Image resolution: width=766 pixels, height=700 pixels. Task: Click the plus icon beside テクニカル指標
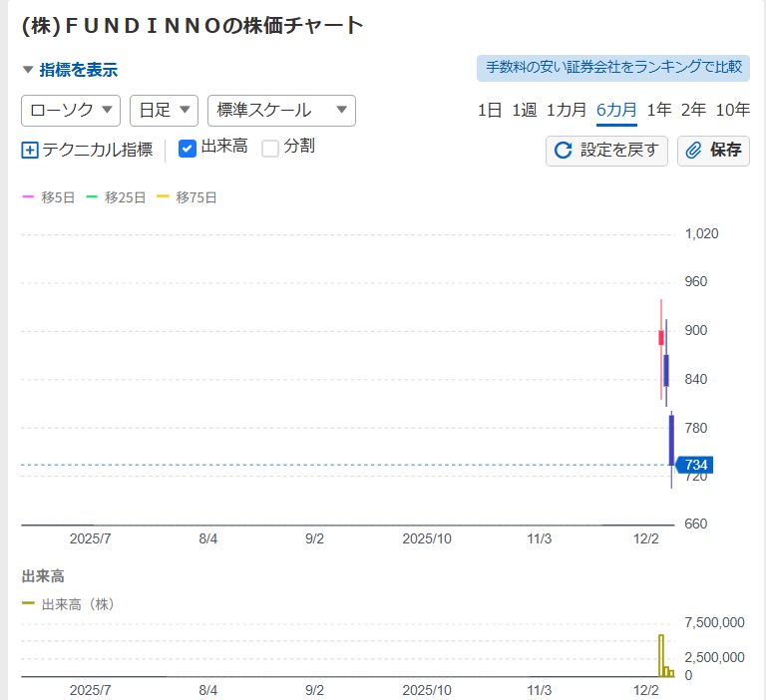point(30,151)
